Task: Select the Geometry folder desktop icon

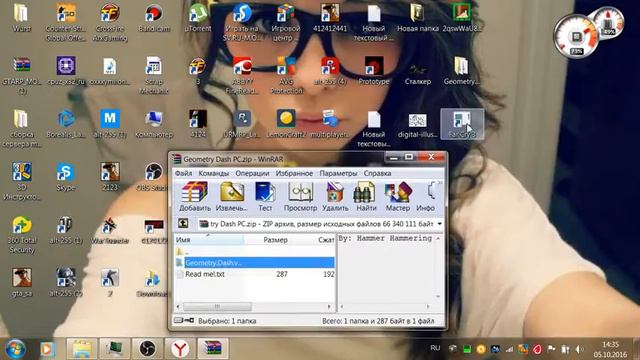Action: pyautogui.click(x=462, y=71)
